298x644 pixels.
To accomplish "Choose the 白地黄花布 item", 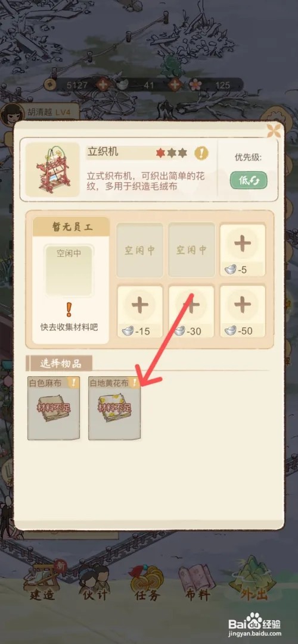I will (x=114, y=408).
